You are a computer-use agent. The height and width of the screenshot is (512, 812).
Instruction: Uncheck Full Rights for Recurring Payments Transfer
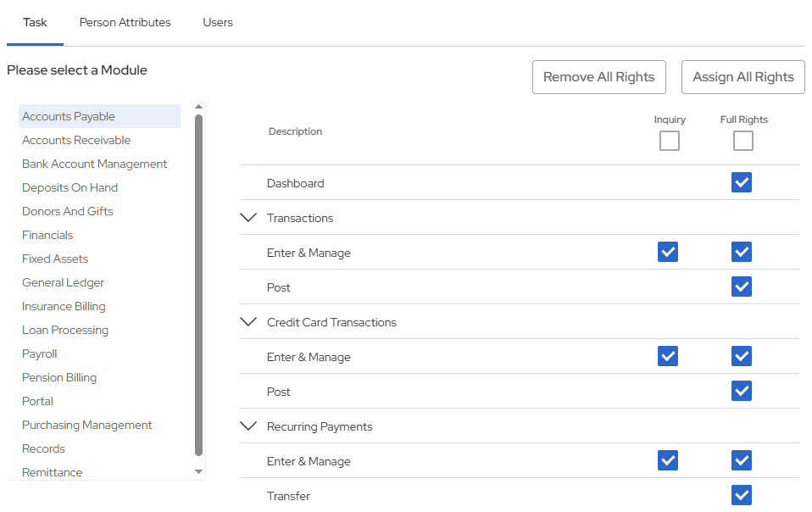point(742,496)
